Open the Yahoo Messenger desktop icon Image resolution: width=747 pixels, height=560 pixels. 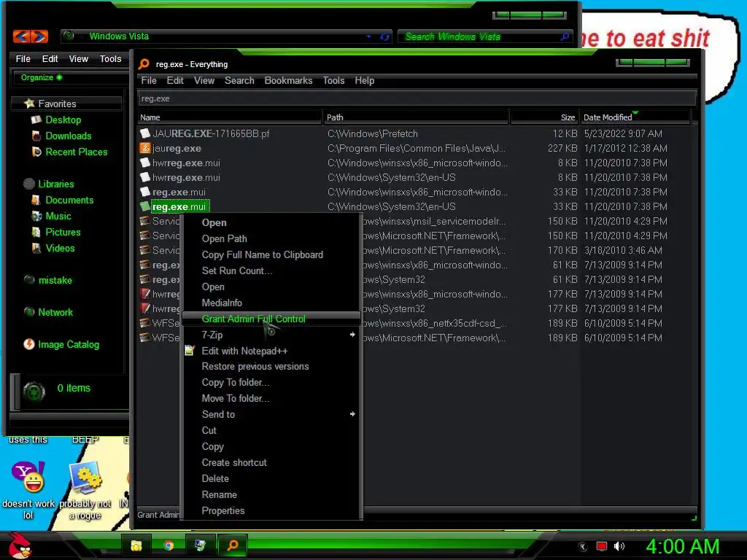pyautogui.click(x=28, y=478)
